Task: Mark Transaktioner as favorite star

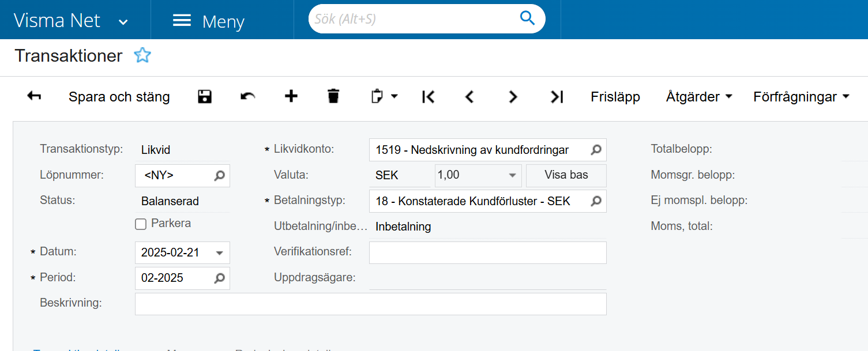Action: point(142,55)
